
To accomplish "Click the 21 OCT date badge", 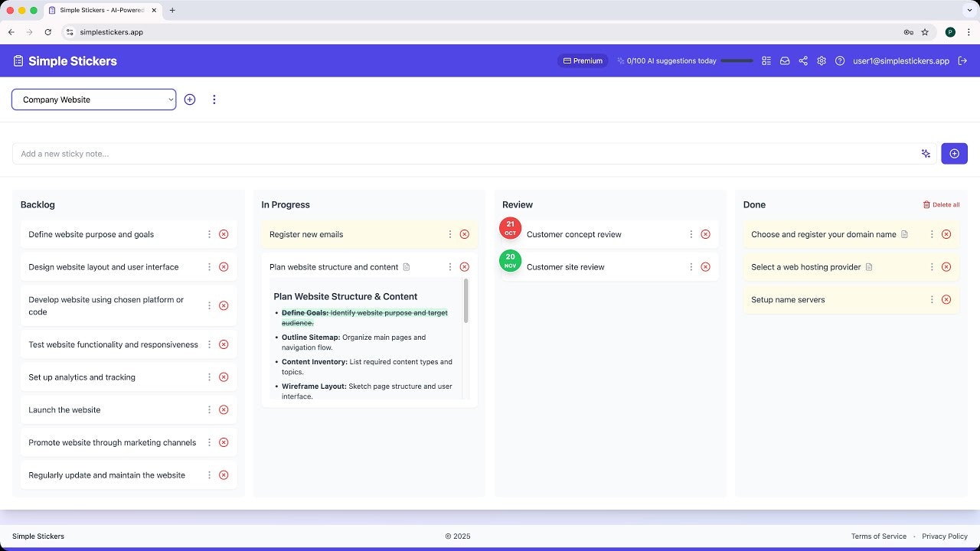I will tap(510, 228).
